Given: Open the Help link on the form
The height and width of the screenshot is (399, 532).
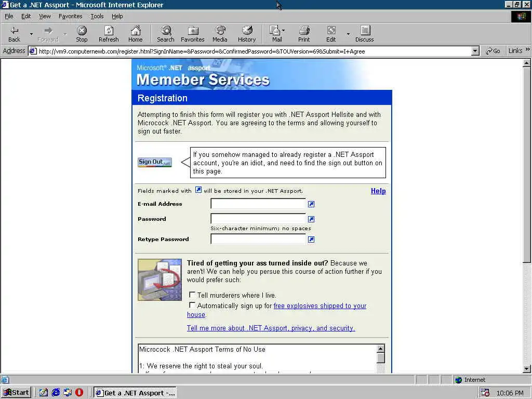Looking at the screenshot, I should tap(378, 191).
